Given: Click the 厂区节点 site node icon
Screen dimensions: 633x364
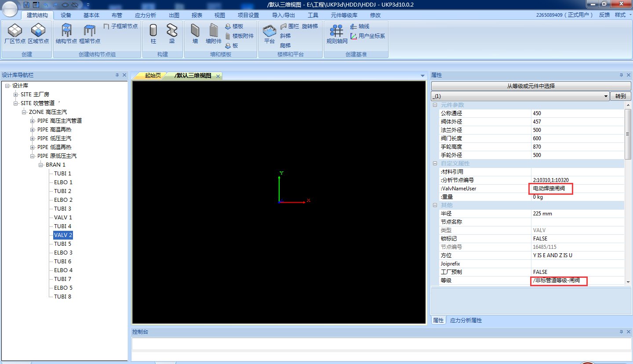Looking at the screenshot, I should click(15, 31).
